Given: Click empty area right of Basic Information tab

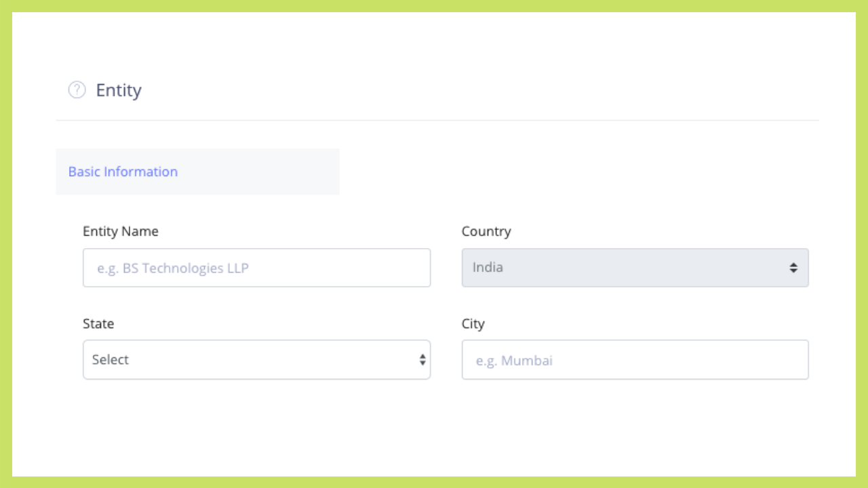Looking at the screenshot, I should pyautogui.click(x=576, y=171).
